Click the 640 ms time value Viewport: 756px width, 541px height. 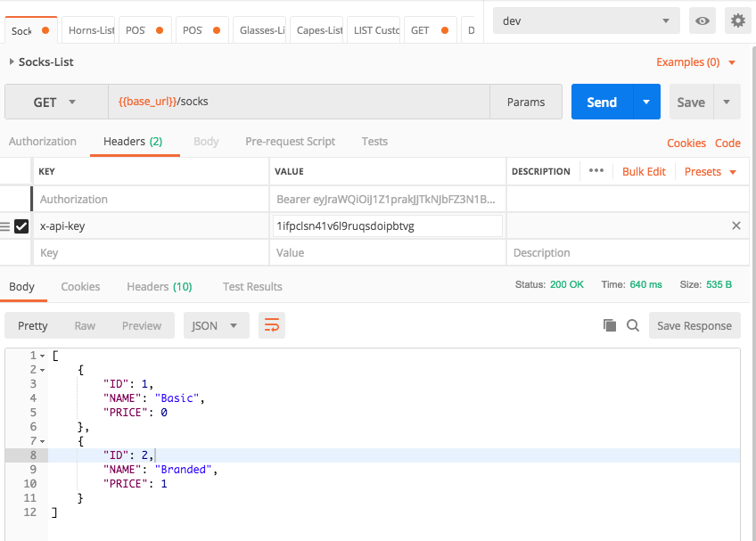pos(645,284)
